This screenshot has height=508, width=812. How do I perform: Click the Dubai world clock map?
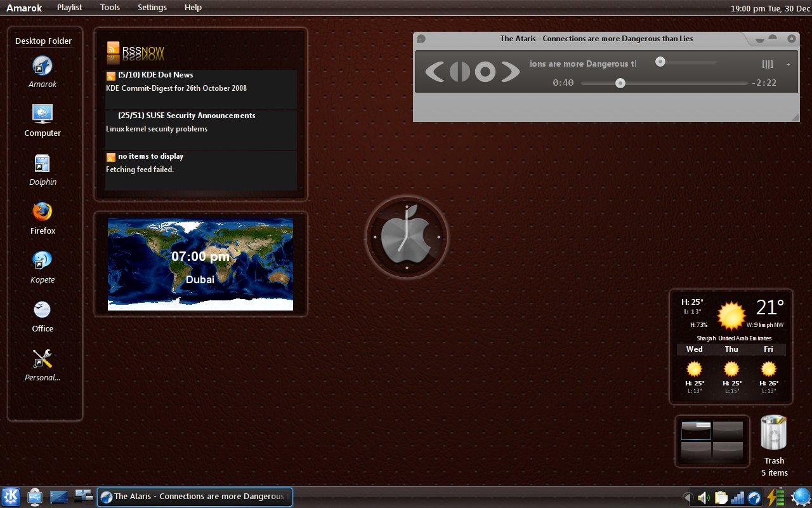[200, 264]
